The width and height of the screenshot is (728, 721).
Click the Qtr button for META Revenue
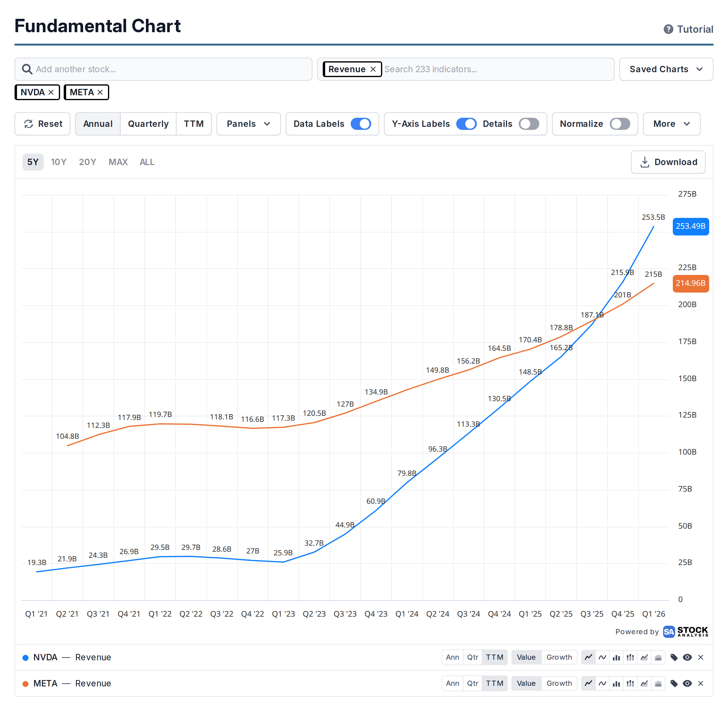tap(473, 683)
